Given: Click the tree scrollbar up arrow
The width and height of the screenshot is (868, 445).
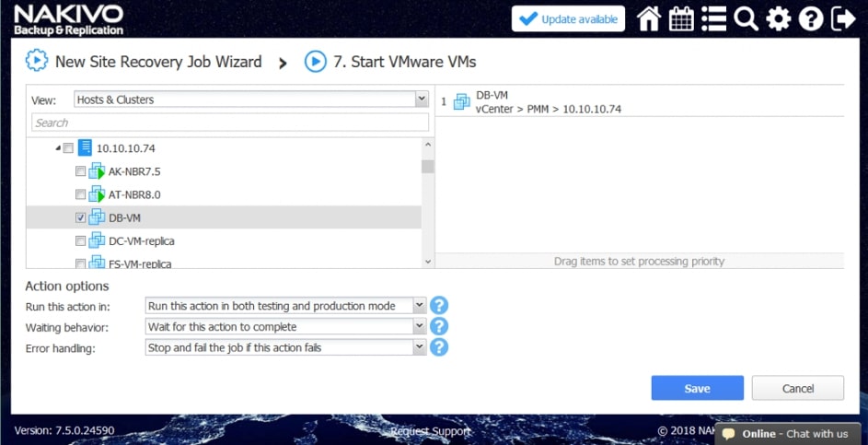Looking at the screenshot, I should click(x=427, y=145).
